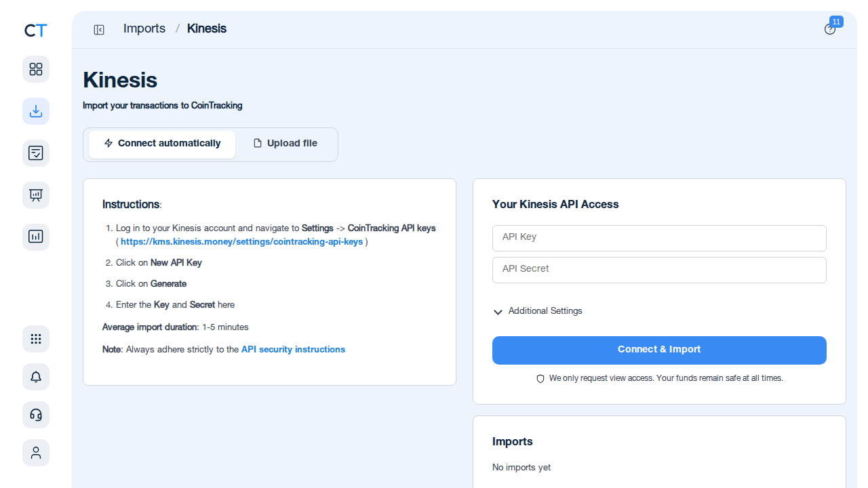Viewport: 868px width, 488px height.
Task: Open API security instructions link
Action: (x=293, y=350)
